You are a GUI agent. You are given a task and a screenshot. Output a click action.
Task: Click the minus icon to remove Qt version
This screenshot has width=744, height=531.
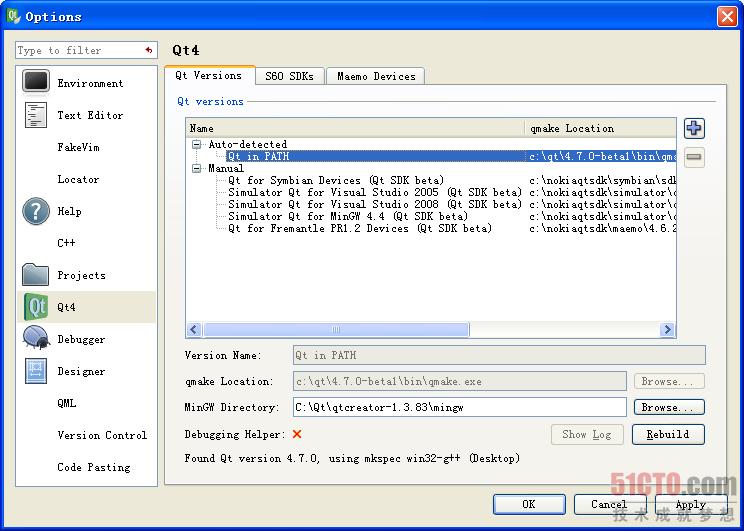[x=694, y=157]
